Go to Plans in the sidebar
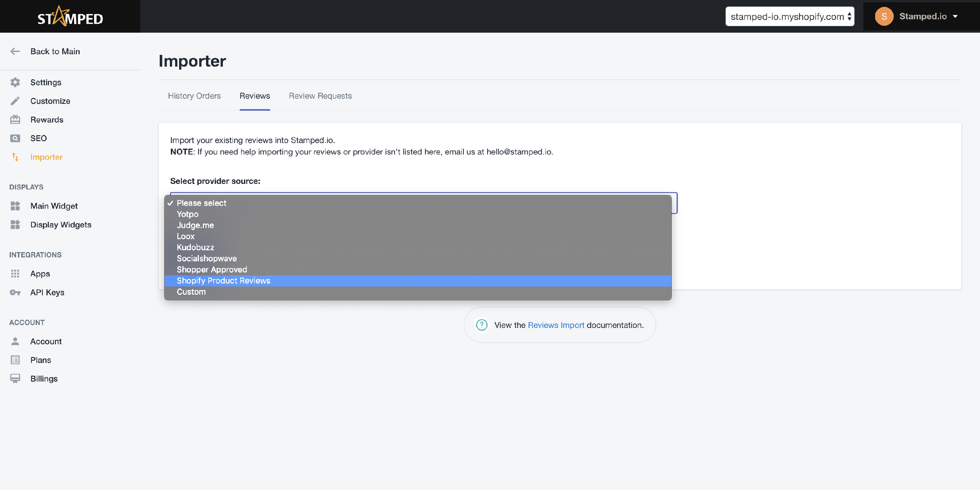Viewport: 980px width, 490px height. click(x=40, y=360)
